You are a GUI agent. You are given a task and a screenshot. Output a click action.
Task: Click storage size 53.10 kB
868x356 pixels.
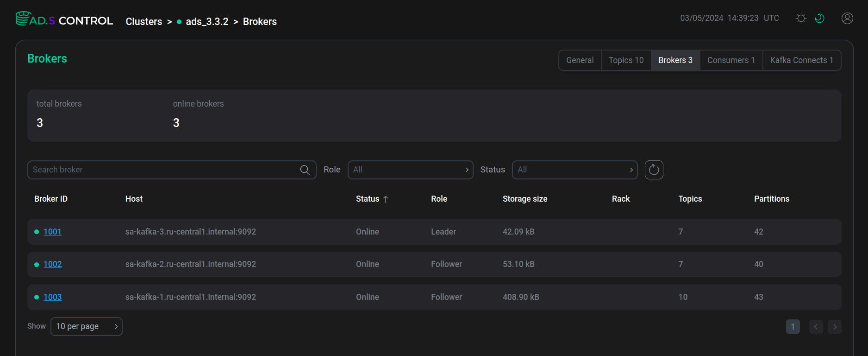[518, 264]
